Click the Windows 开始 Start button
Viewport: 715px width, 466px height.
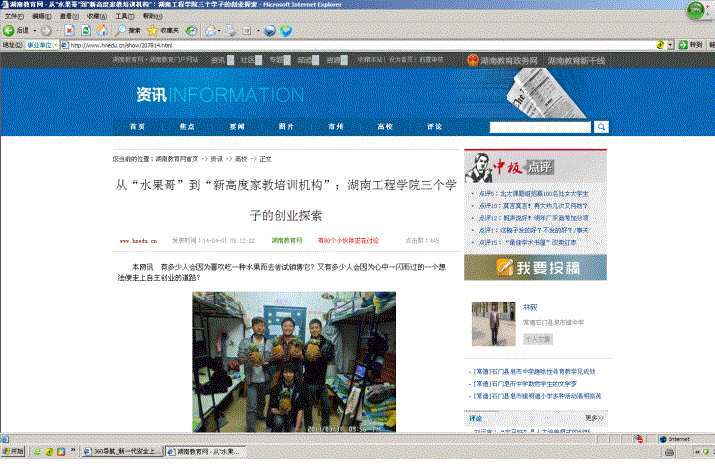[x=14, y=453]
